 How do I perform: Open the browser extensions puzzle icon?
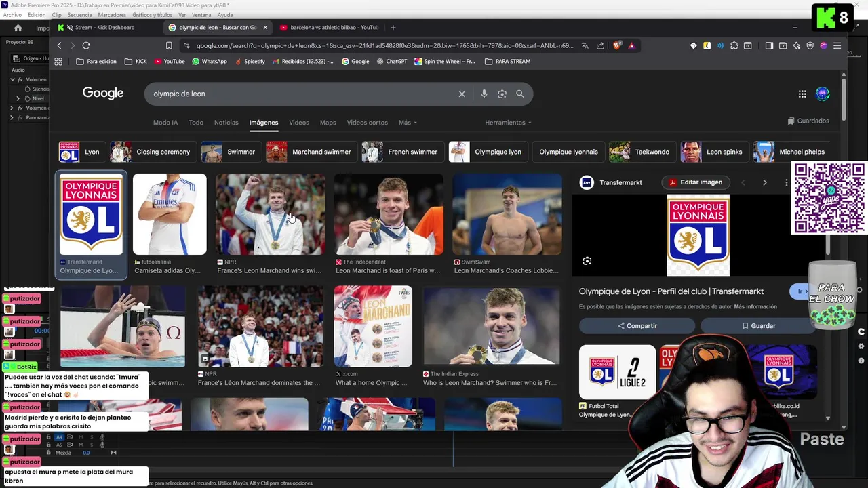(734, 45)
